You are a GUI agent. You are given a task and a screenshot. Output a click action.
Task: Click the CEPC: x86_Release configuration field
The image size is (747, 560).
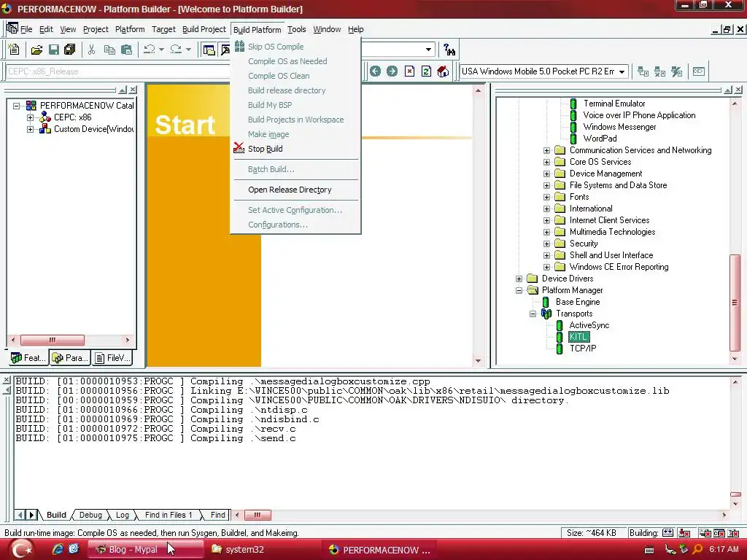pos(117,71)
